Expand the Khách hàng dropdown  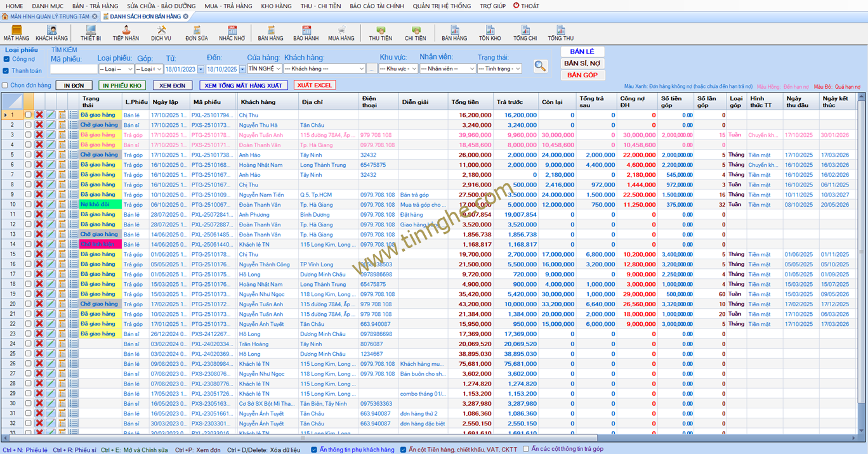pyautogui.click(x=362, y=68)
